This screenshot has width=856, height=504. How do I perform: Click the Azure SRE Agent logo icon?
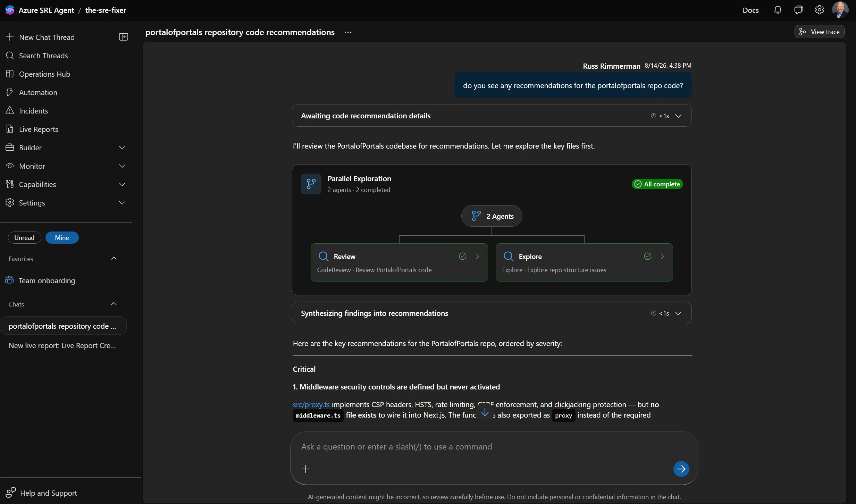tap(10, 10)
